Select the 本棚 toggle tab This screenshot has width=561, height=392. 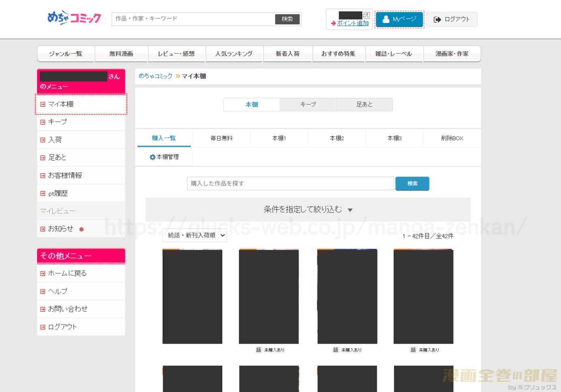pyautogui.click(x=251, y=104)
